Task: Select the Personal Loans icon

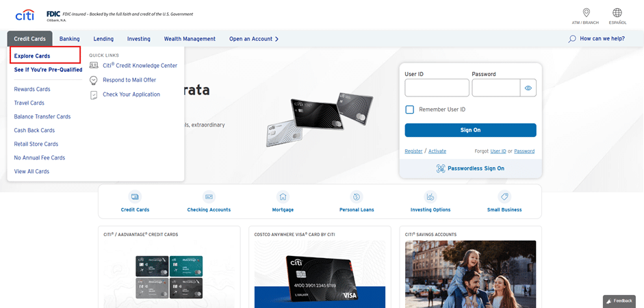Action: click(x=357, y=196)
